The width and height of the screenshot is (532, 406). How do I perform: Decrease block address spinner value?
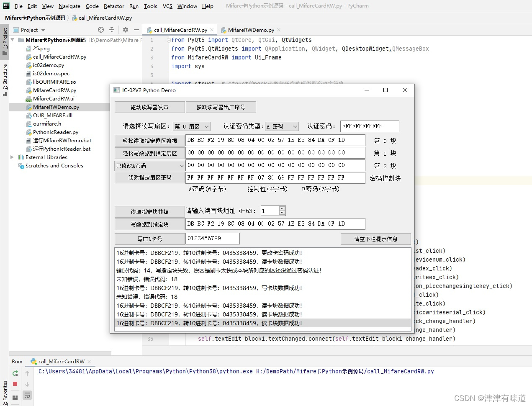282,213
